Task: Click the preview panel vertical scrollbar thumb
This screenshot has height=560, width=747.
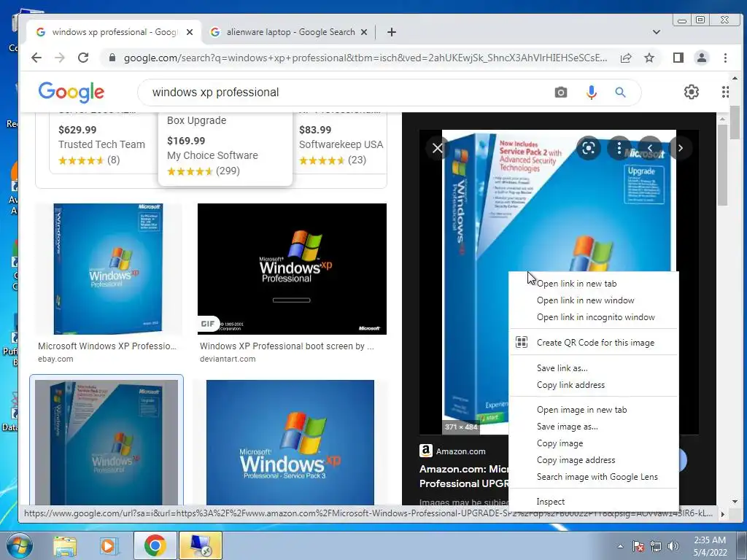Action: coord(722,166)
